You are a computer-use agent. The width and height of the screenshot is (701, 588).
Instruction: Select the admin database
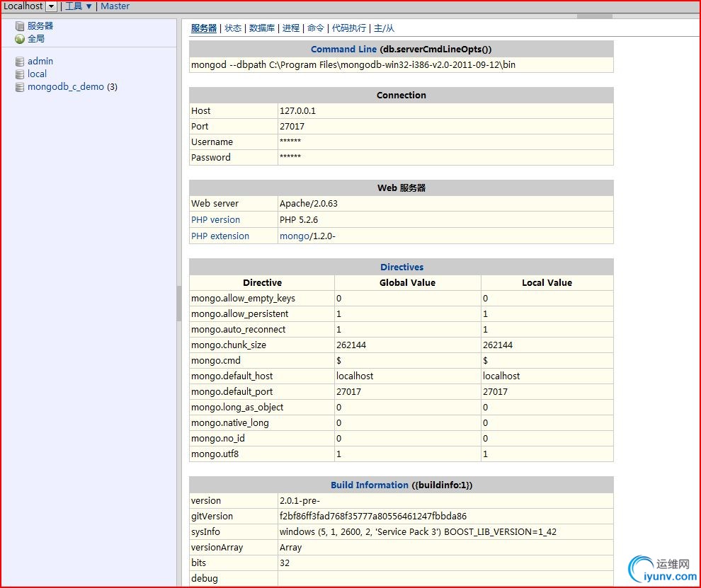coord(40,62)
